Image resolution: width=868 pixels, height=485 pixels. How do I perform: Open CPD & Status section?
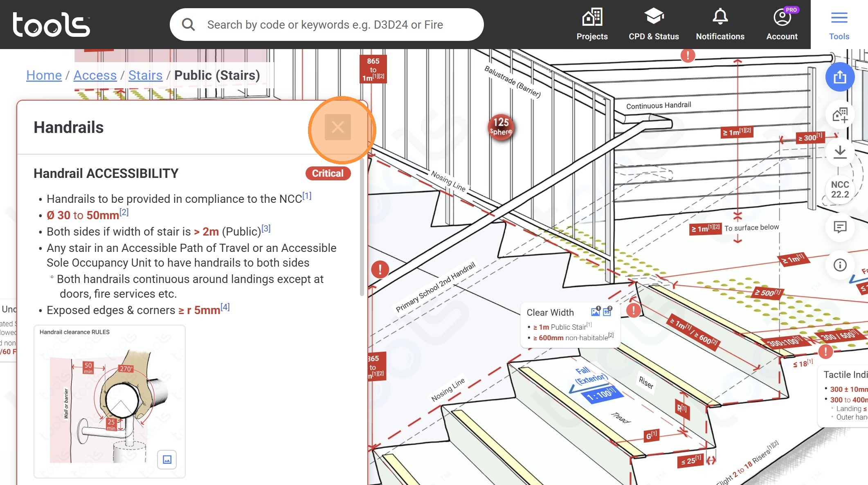point(654,25)
